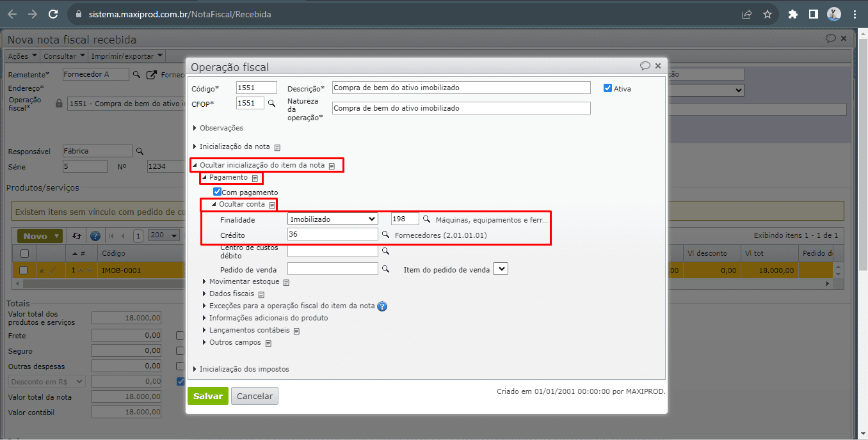Expand Outros campos section
The image size is (868, 440).
(232, 342)
